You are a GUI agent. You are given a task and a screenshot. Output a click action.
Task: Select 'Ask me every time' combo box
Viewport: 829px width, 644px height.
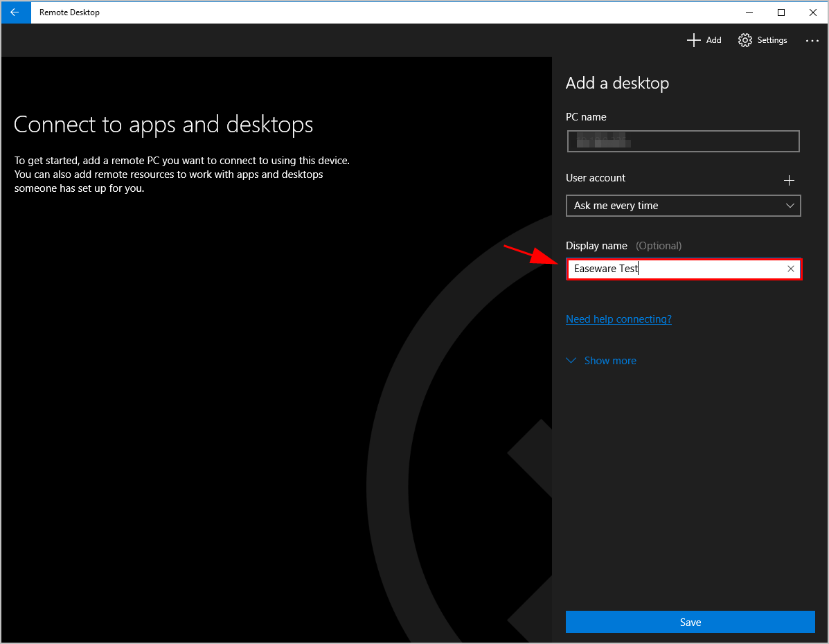pos(683,206)
